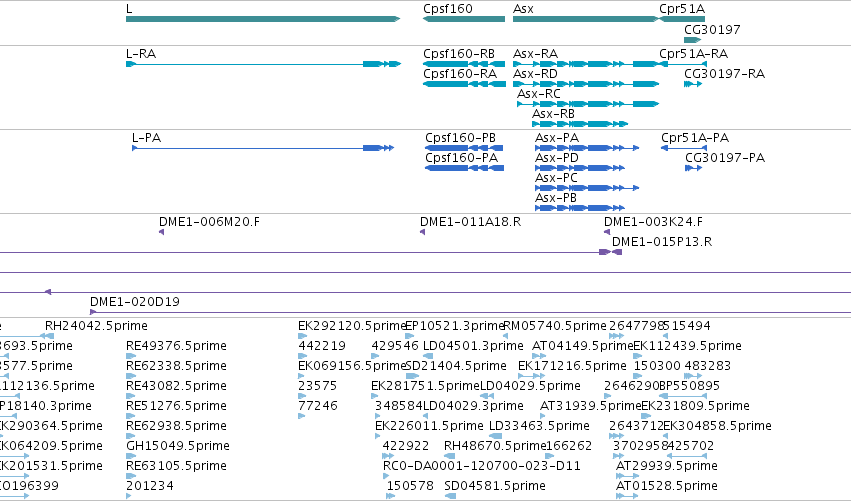Select the Cpsf160-RA transcript

pos(464,84)
